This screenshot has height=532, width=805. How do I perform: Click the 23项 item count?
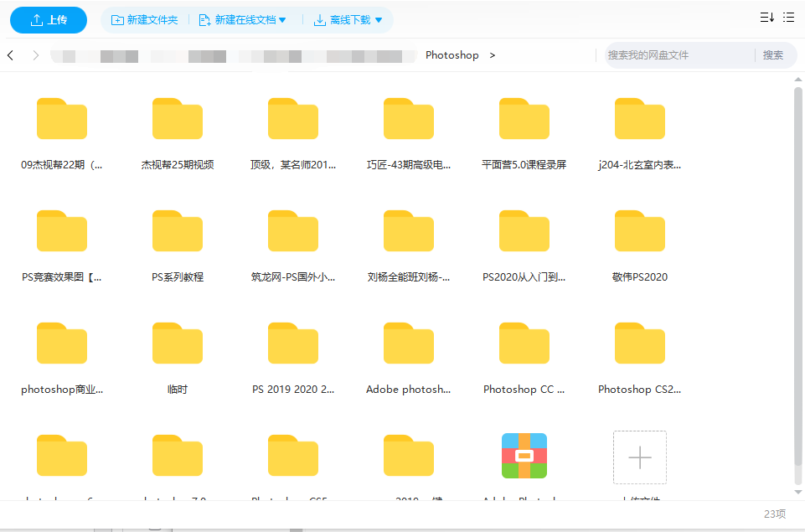click(x=775, y=514)
